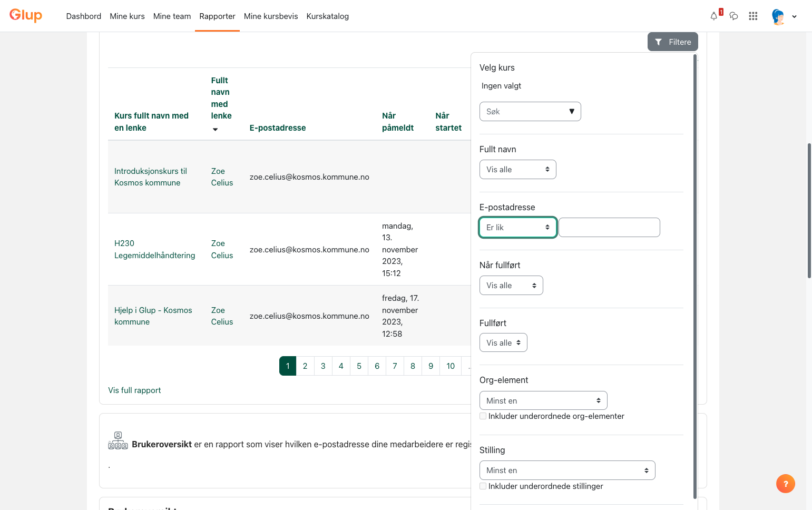
Task: Open 'Introduksjonskurs til Kosmos kommune' course link
Action: pos(151,177)
